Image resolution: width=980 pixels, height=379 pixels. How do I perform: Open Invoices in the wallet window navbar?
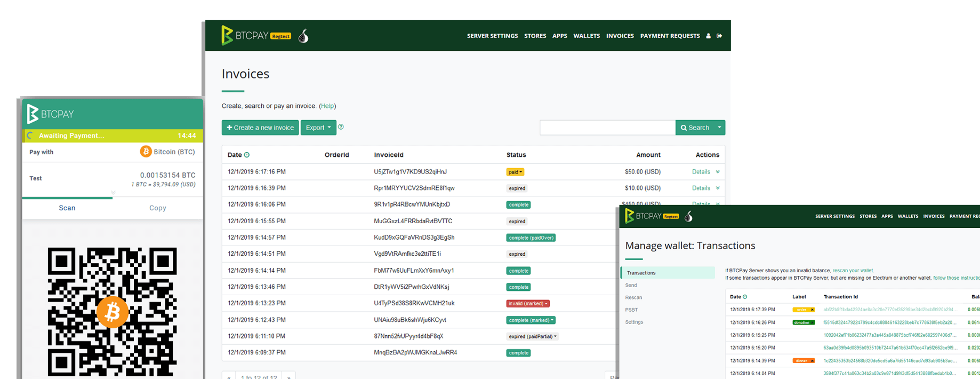[x=934, y=216]
